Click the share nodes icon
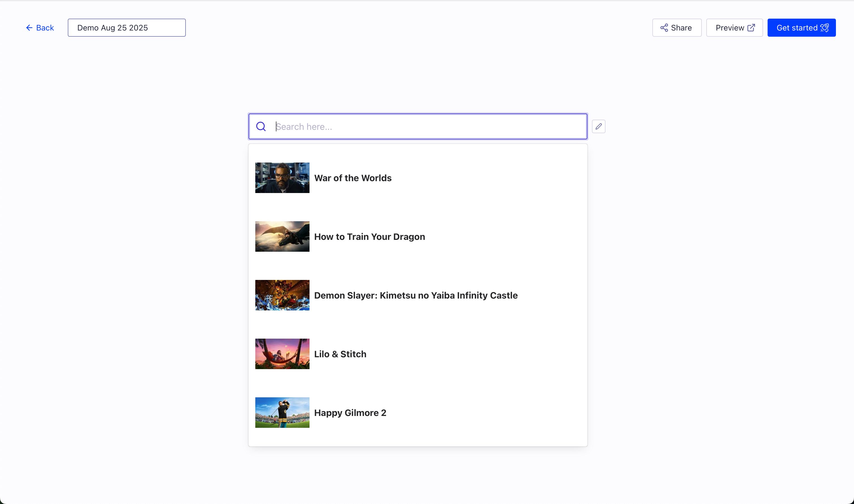This screenshot has height=504, width=854. tap(664, 28)
